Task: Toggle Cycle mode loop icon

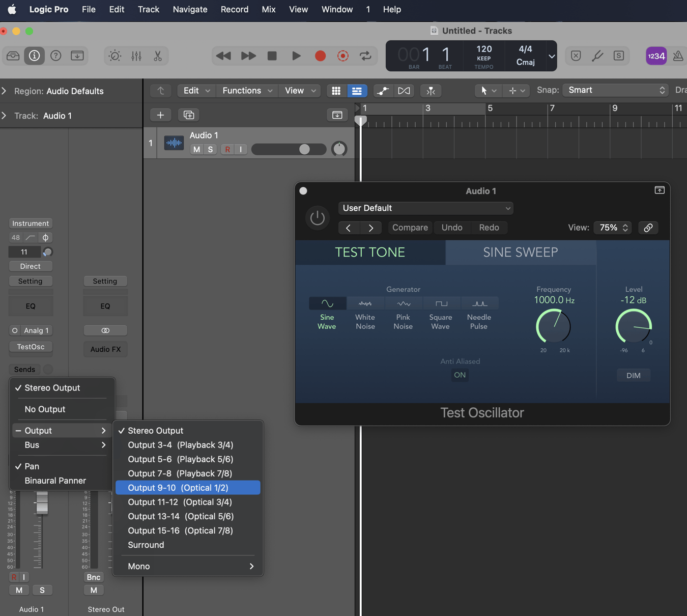Action: (365, 56)
